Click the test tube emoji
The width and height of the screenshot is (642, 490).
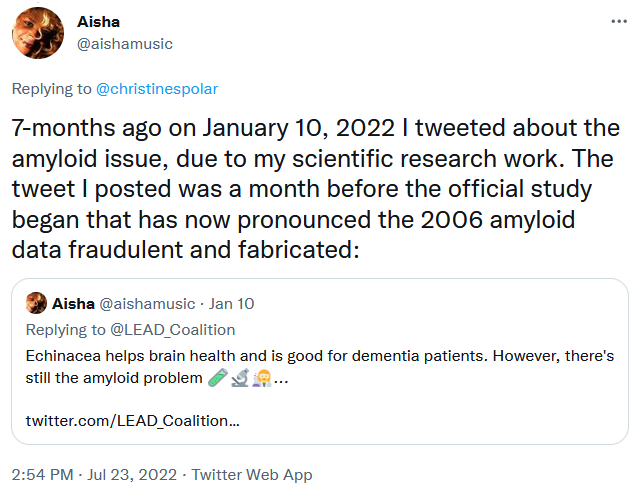217,377
